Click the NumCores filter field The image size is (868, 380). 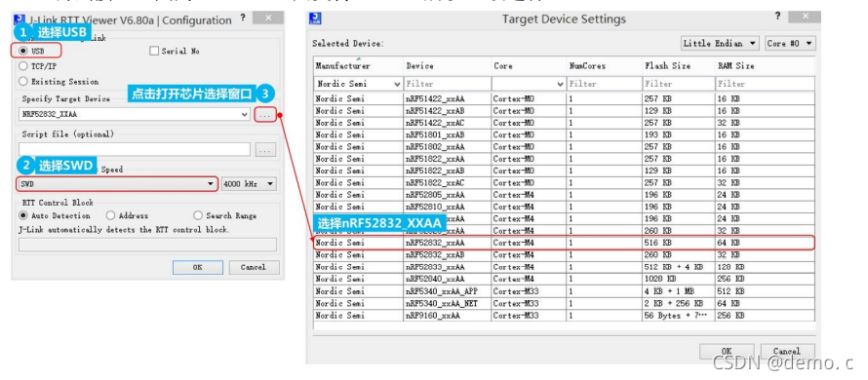point(604,84)
